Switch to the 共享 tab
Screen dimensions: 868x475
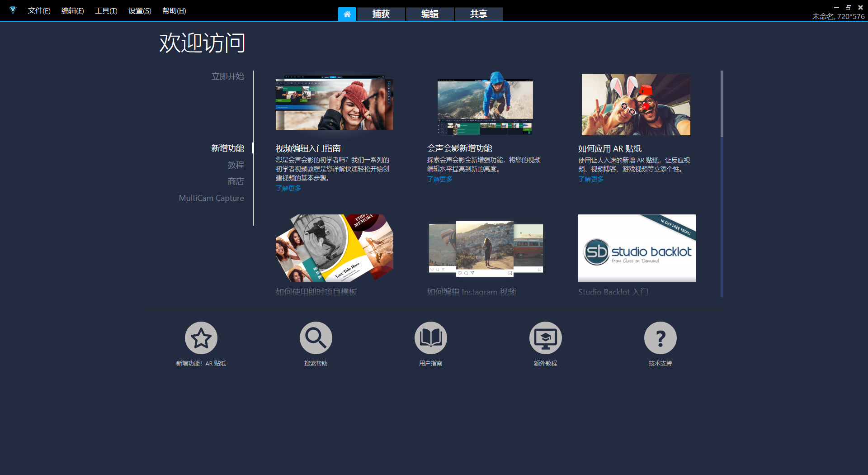pyautogui.click(x=478, y=14)
